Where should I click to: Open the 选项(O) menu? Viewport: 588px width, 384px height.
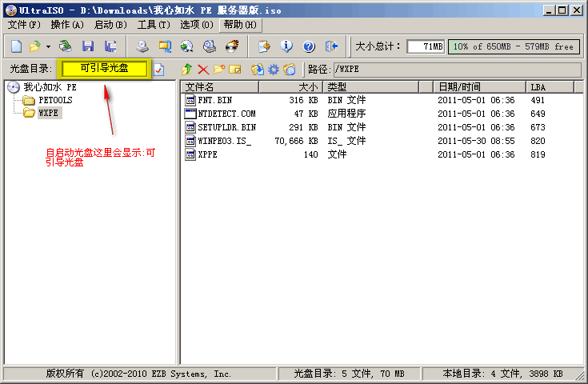pyautogui.click(x=197, y=25)
